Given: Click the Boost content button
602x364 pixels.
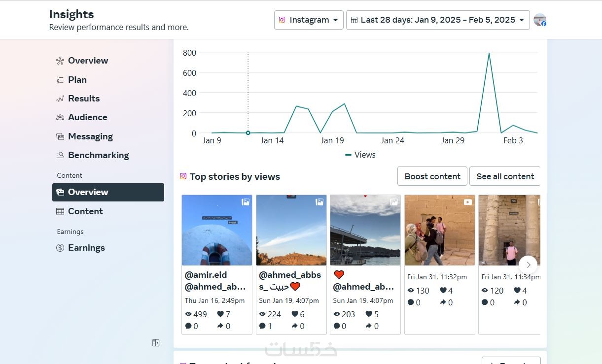Looking at the screenshot, I should coord(432,176).
